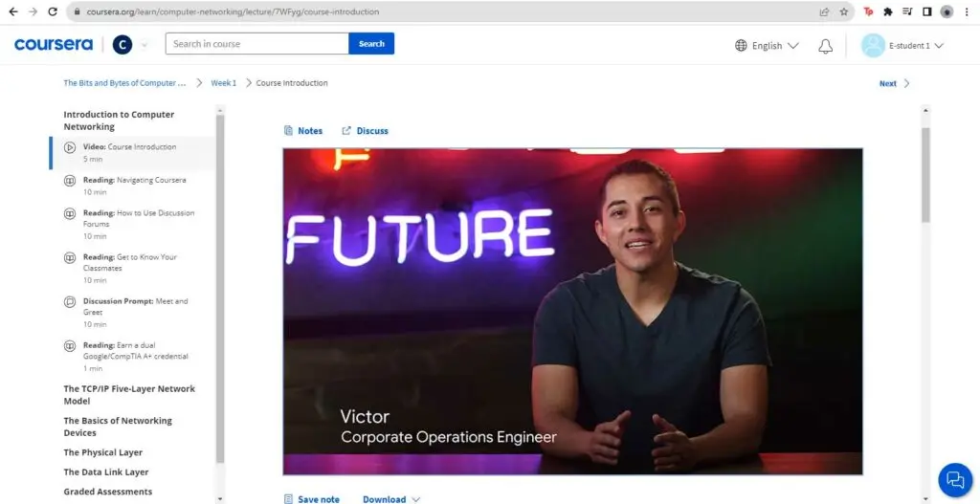Open Reading: Navigating Coursera
Viewport: 980px width, 504px height.
[x=132, y=186]
